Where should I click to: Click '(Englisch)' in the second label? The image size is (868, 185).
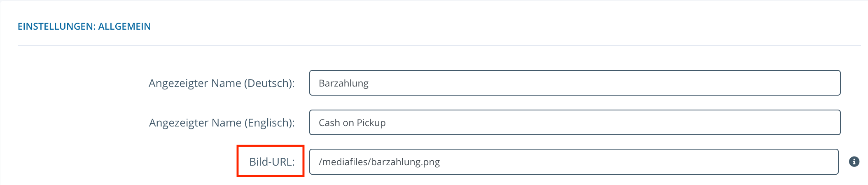(269, 123)
